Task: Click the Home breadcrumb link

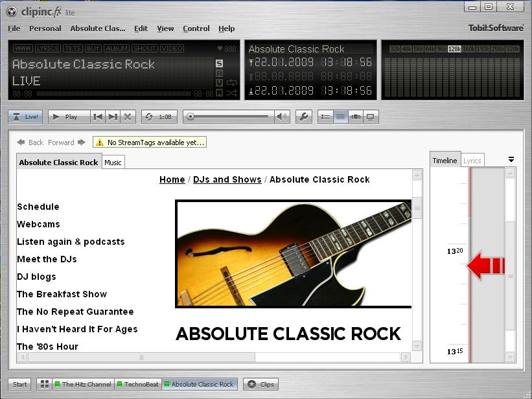Action: click(x=172, y=179)
